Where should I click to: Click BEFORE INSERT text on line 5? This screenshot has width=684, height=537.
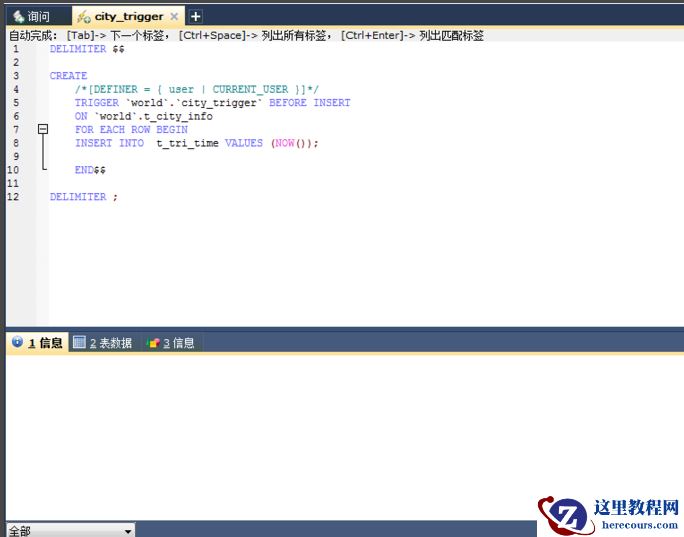click(x=310, y=103)
